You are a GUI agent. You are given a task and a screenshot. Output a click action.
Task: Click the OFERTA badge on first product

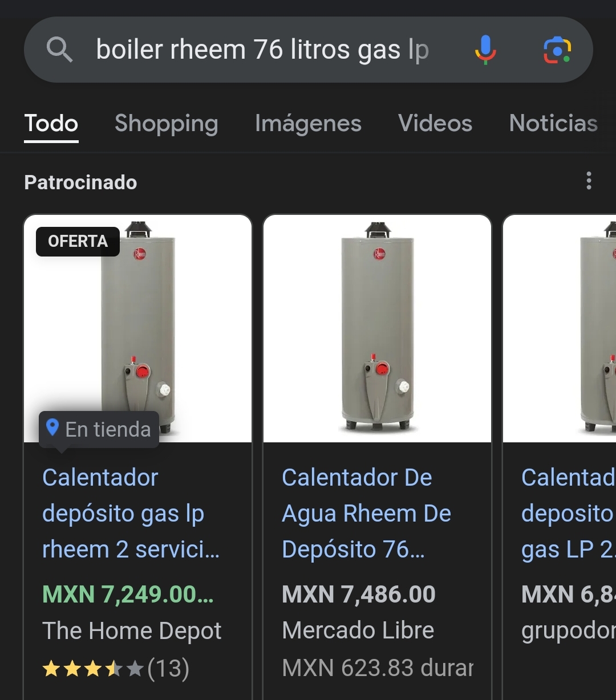[78, 241]
